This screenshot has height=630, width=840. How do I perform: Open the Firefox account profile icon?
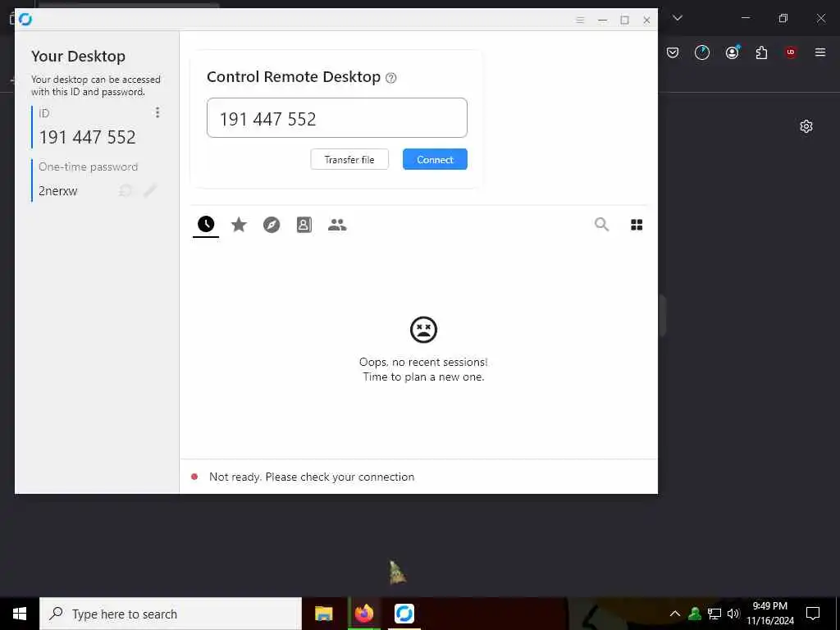point(733,52)
